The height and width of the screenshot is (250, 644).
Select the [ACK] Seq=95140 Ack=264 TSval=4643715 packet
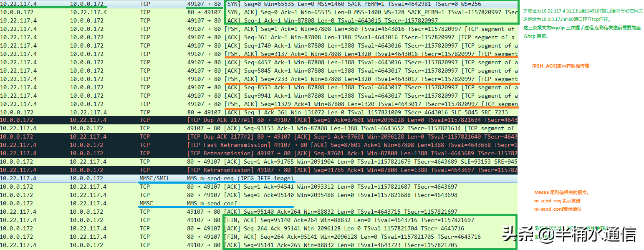tap(259, 212)
